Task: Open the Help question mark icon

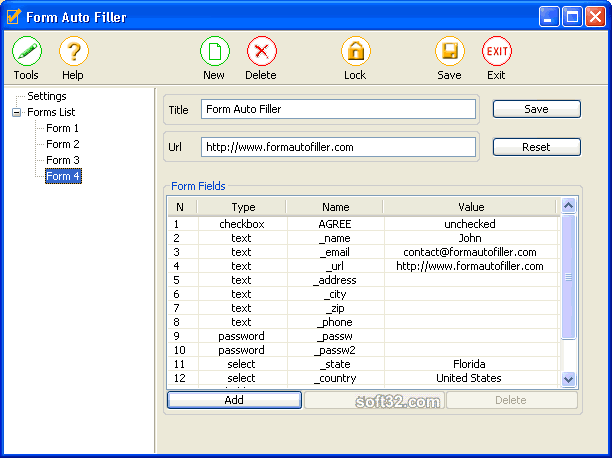Action: pos(74,51)
